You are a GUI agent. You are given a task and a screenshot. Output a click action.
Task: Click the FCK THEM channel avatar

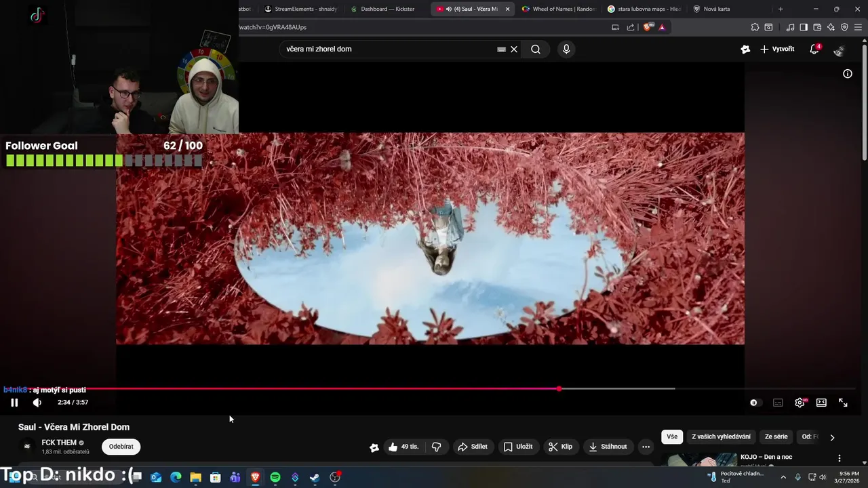[x=27, y=447]
